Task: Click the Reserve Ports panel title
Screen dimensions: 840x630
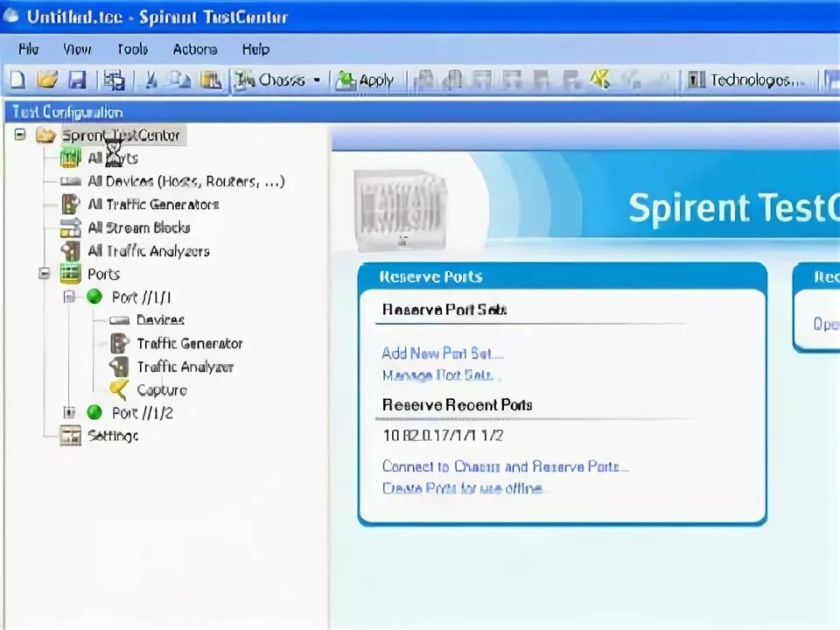Action: pos(430,276)
